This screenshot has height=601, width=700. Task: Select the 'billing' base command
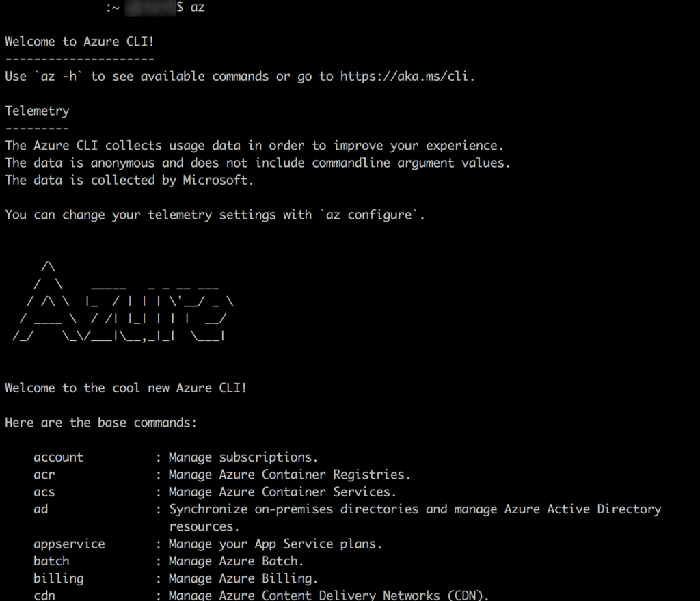pyautogui.click(x=58, y=578)
